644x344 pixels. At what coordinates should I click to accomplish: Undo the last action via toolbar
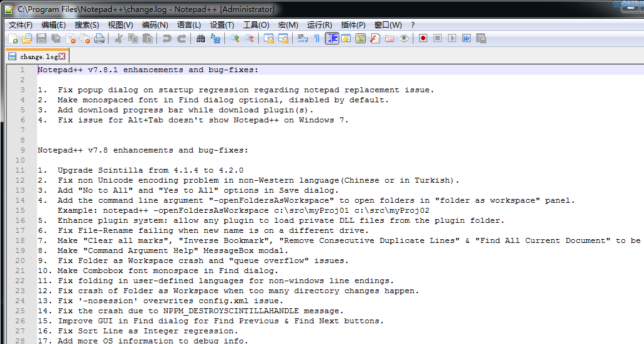click(166, 38)
